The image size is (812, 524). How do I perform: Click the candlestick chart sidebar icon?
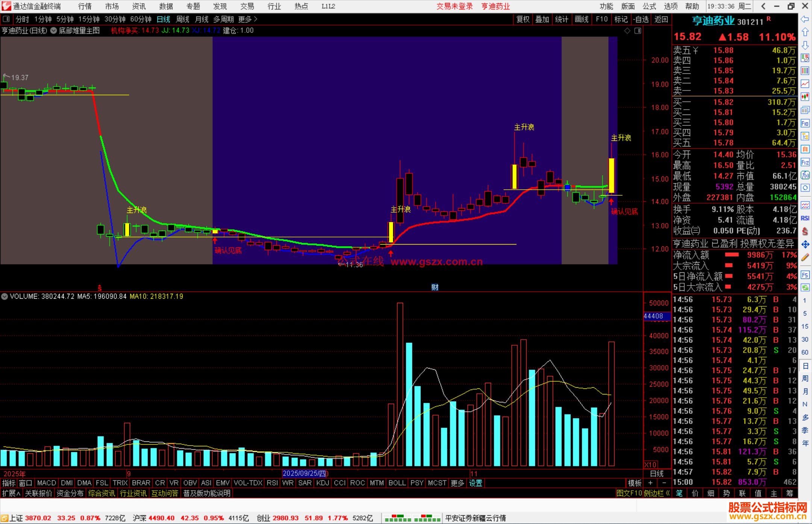point(805,97)
